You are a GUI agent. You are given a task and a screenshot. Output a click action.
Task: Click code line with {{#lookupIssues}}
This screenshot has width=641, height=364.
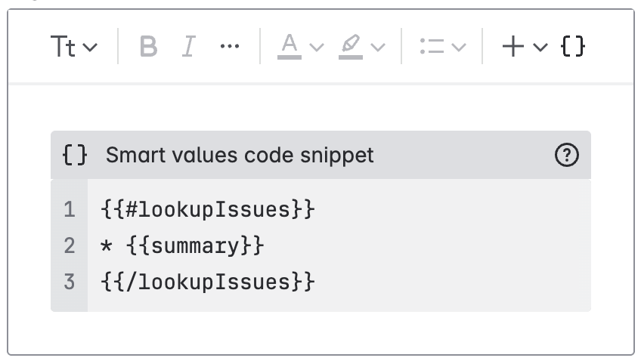pyautogui.click(x=207, y=209)
